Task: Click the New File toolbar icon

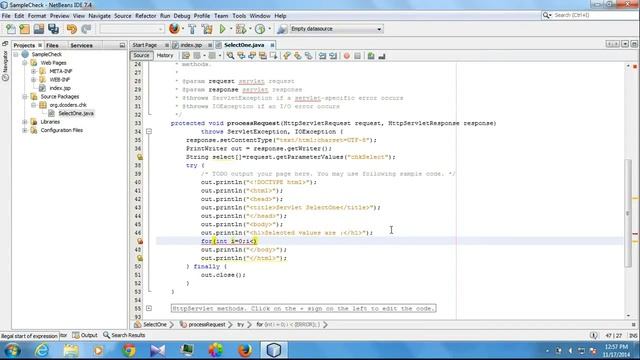Action: click(11, 29)
